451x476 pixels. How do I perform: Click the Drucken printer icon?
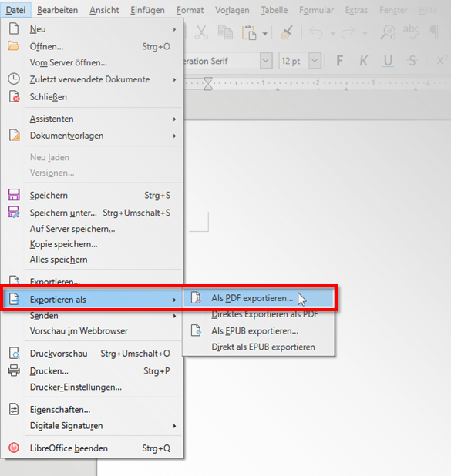[x=14, y=370]
